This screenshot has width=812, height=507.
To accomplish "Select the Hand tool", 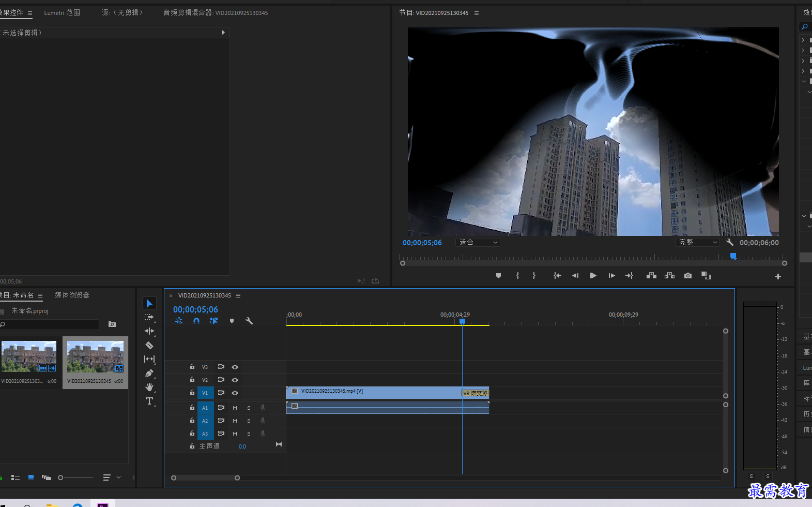I will 149,387.
